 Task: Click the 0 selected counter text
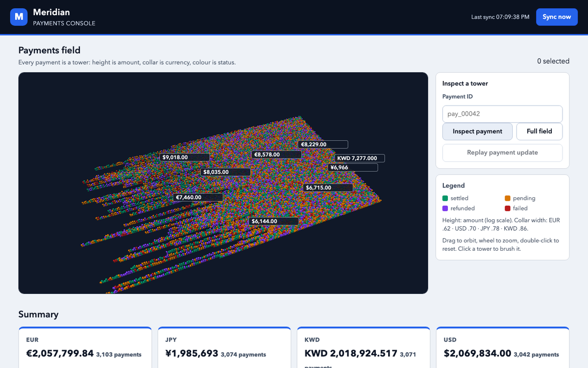[553, 61]
